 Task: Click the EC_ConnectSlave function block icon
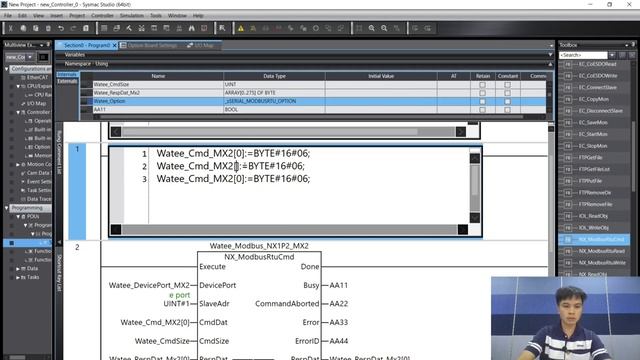(x=568, y=88)
